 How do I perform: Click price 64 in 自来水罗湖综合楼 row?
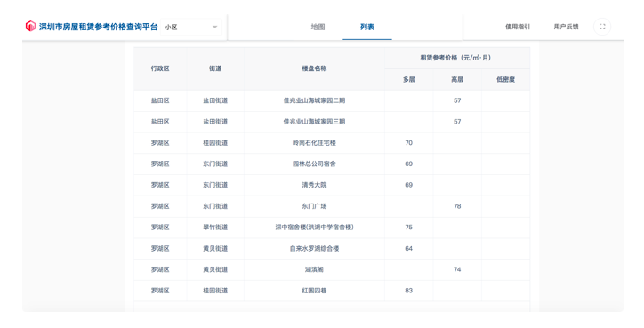pos(408,248)
